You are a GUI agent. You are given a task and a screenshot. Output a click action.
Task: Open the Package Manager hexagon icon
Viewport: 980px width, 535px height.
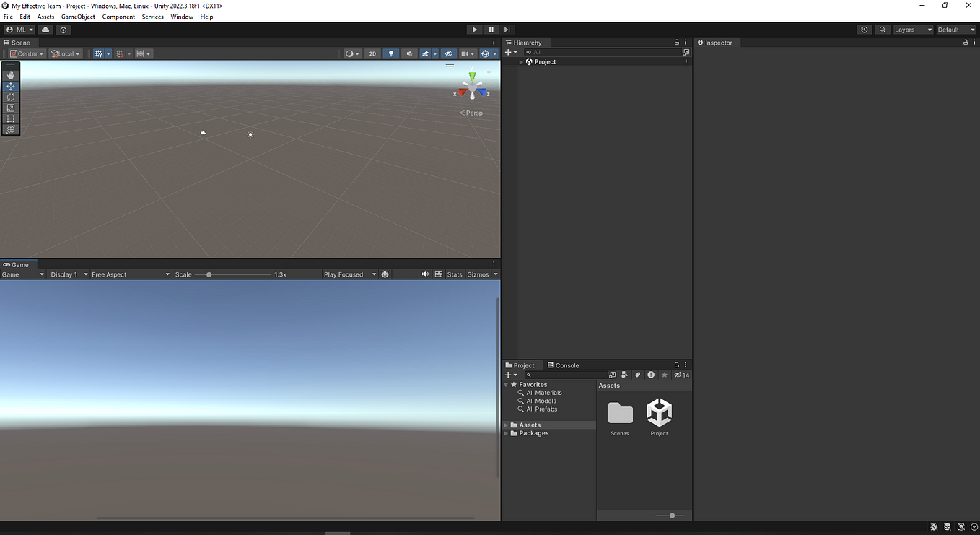click(64, 30)
